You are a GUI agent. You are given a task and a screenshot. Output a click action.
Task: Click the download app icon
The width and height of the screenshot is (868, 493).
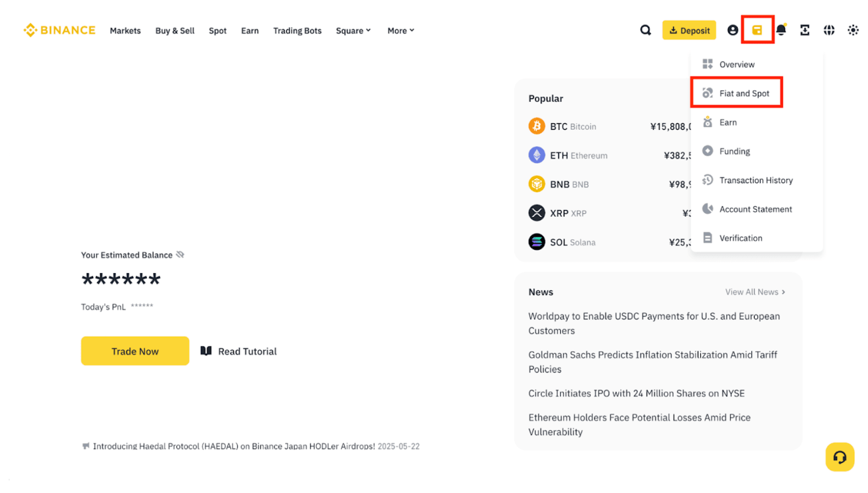805,30
